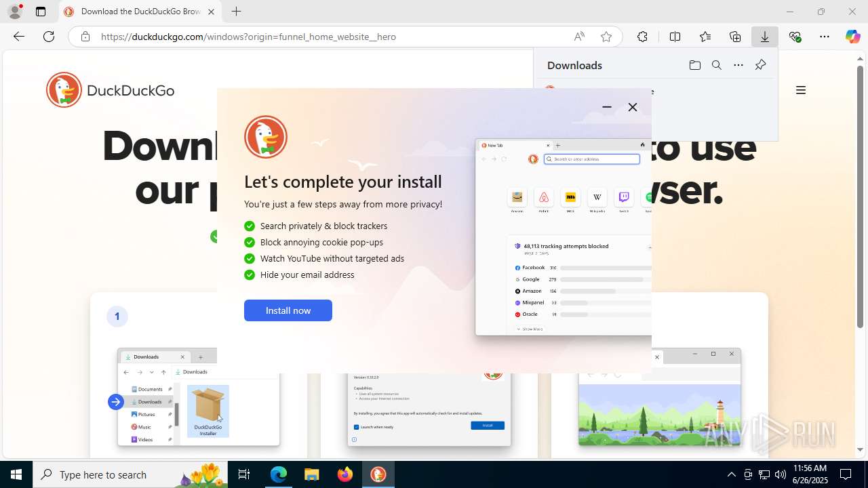Screen dimensions: 868x488
Task: Click the address bar URL
Action: 248,37
